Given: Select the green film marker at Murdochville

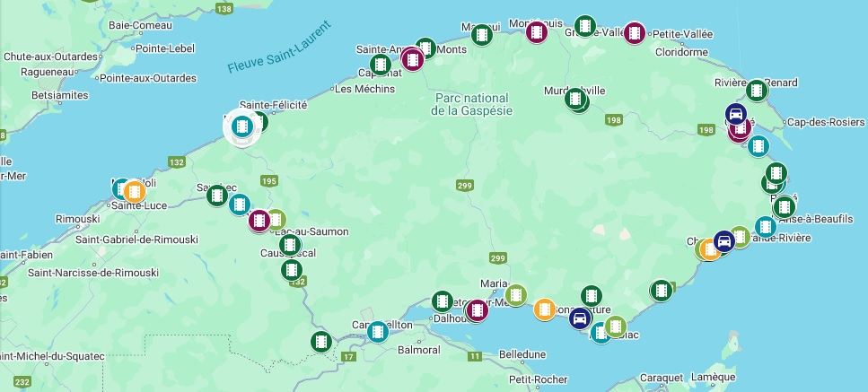Looking at the screenshot, I should click(x=575, y=99).
